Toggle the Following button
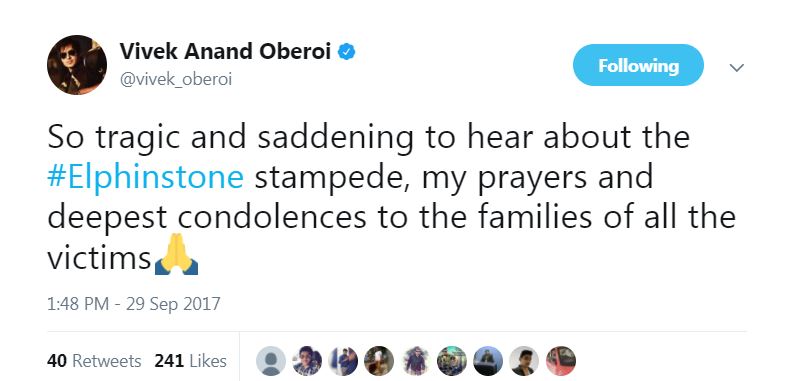 (x=638, y=65)
